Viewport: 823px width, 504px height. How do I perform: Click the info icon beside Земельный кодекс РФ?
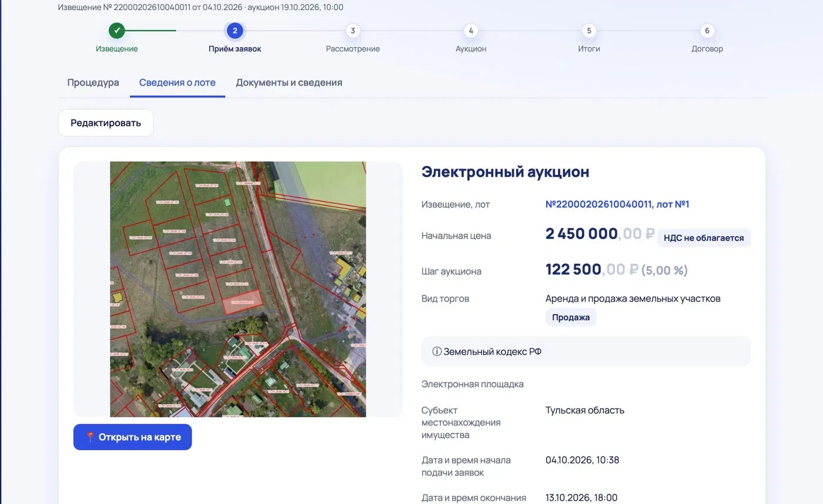coord(437,351)
